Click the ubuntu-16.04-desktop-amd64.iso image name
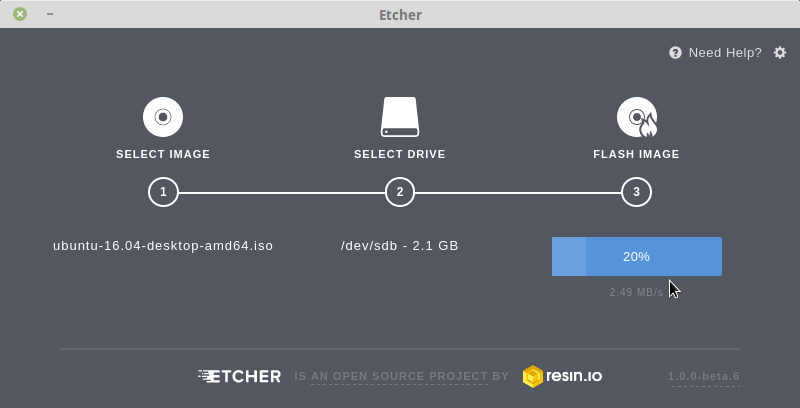The image size is (800, 408). [x=163, y=245]
